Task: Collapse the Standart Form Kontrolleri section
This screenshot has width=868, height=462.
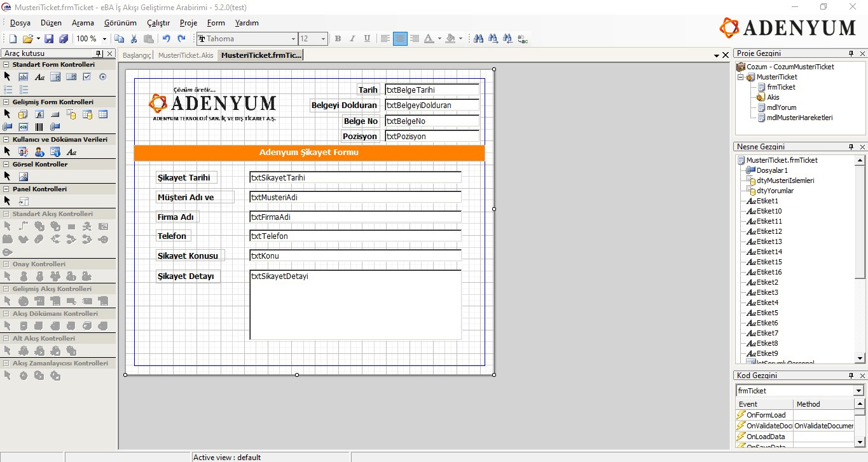Action: [6, 65]
